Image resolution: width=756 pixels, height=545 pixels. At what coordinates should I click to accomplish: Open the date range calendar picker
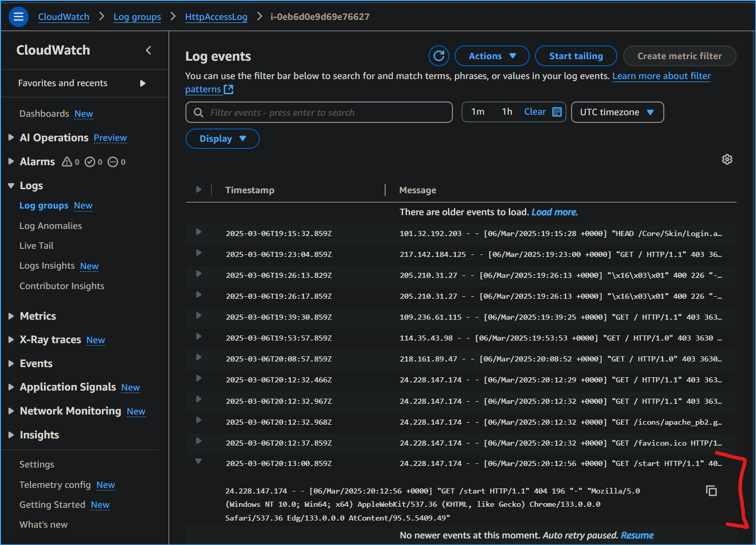coord(558,112)
